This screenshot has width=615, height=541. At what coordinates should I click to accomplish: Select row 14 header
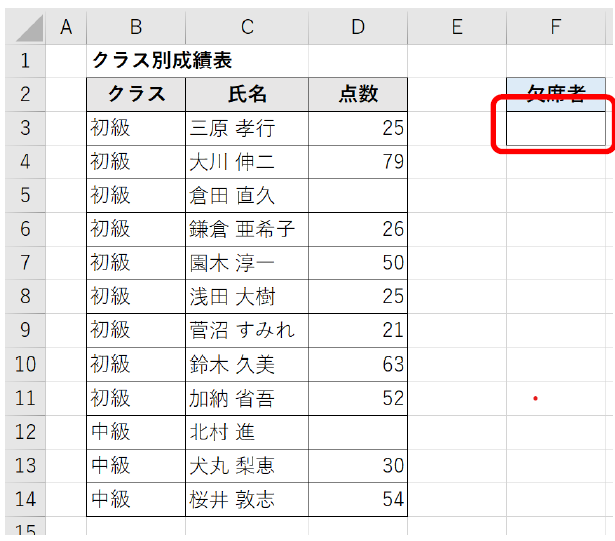point(24,500)
